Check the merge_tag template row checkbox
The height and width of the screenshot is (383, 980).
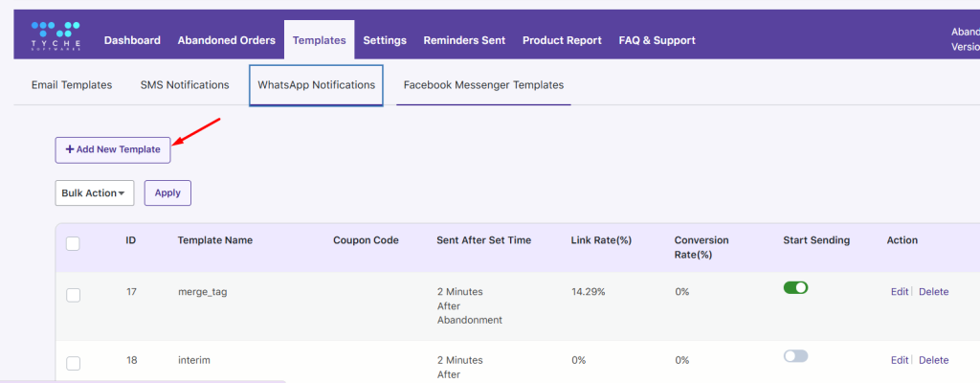point(73,295)
